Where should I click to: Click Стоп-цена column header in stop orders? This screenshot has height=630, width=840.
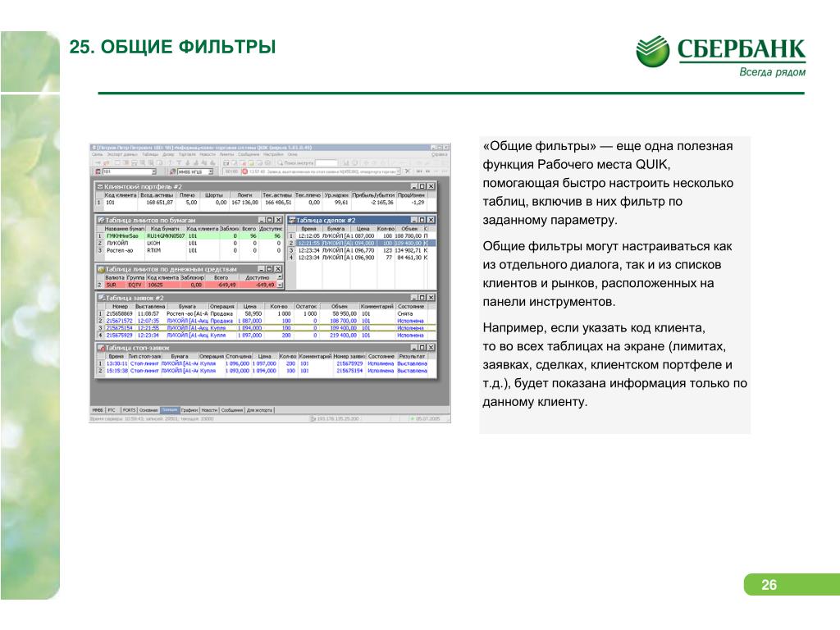pyautogui.click(x=239, y=356)
